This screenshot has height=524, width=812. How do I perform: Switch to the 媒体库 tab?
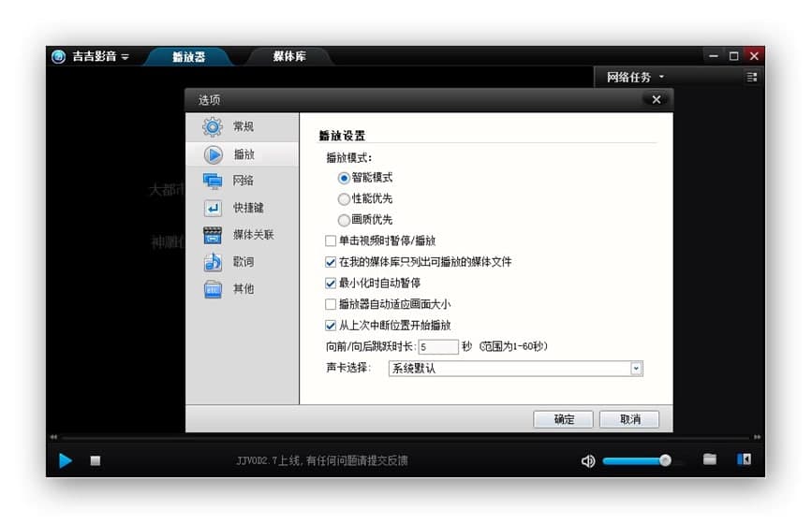(x=289, y=56)
